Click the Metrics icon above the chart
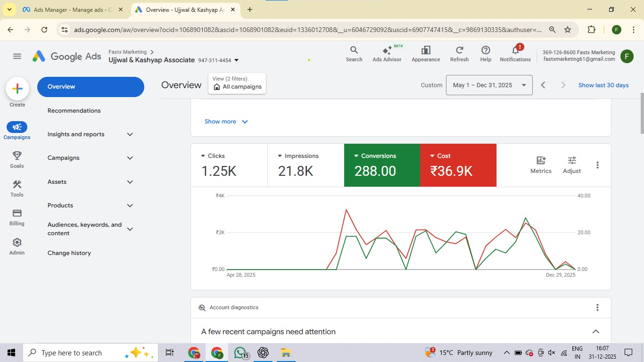This screenshot has width=644, height=362. coord(540,164)
